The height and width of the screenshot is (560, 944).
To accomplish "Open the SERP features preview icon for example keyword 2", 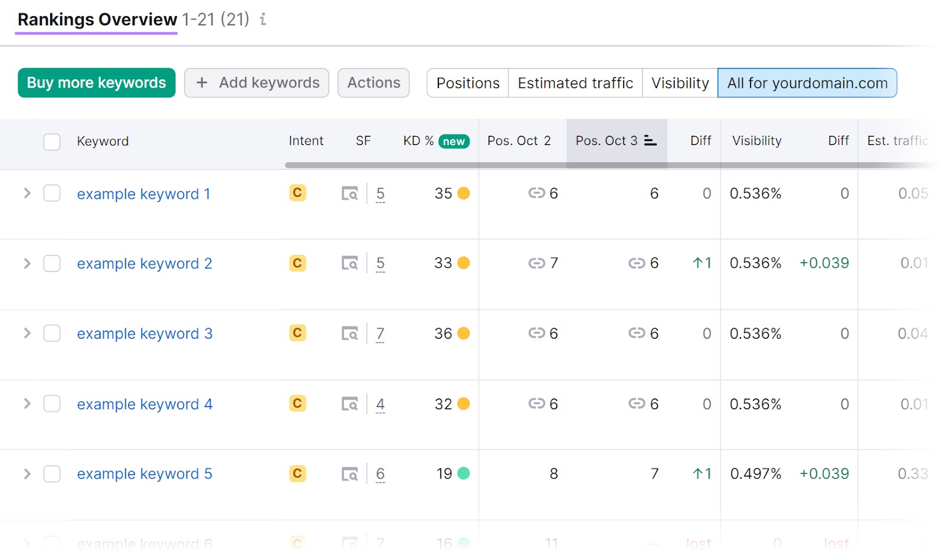I will click(x=349, y=263).
